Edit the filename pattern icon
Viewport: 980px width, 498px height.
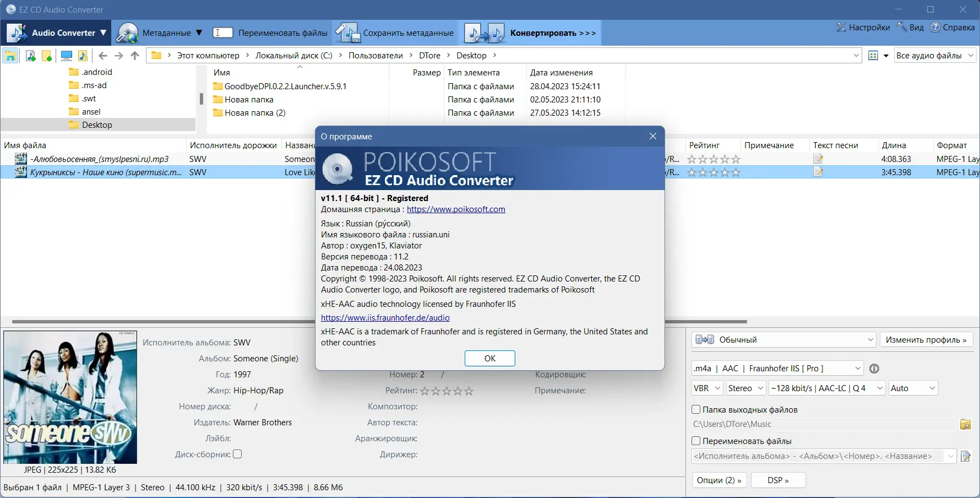pos(965,456)
